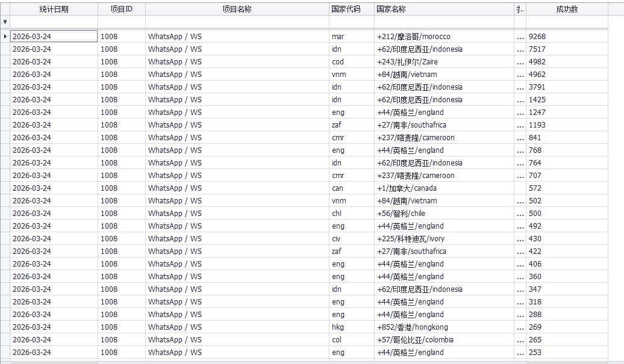Select the 1247 success count cell
624x364 pixels.
tap(567, 112)
